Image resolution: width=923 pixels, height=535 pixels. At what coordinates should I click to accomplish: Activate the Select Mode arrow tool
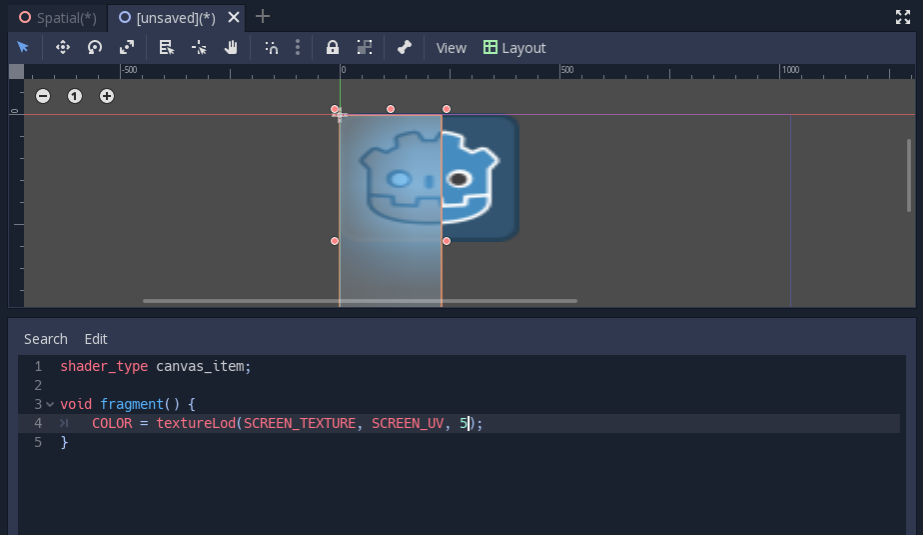(x=23, y=47)
